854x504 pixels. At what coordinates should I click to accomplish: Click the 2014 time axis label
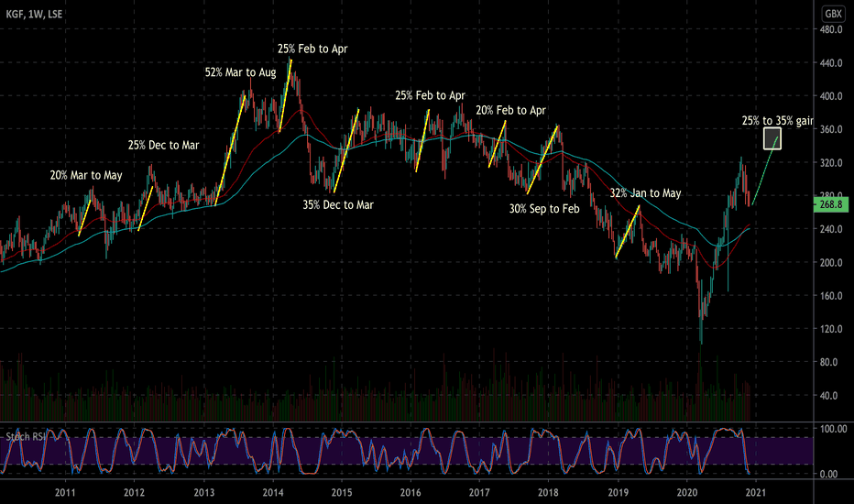[x=273, y=493]
